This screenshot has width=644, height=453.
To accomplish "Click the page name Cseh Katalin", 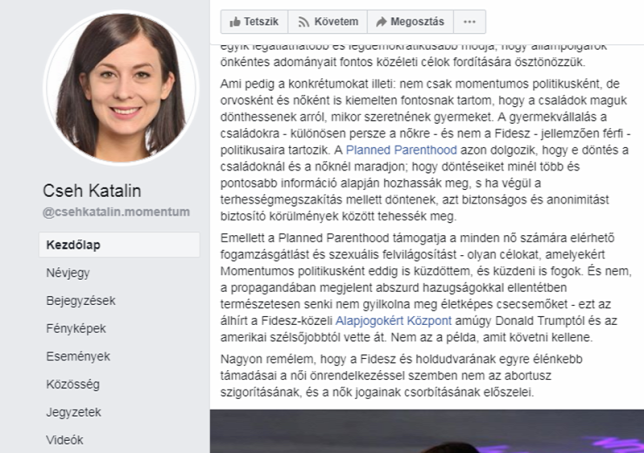I will [x=92, y=191].
